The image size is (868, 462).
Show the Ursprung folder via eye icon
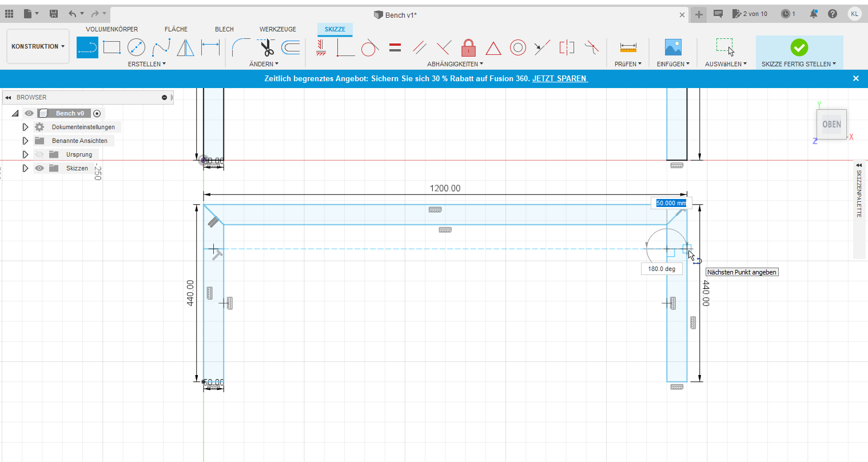pyautogui.click(x=39, y=154)
